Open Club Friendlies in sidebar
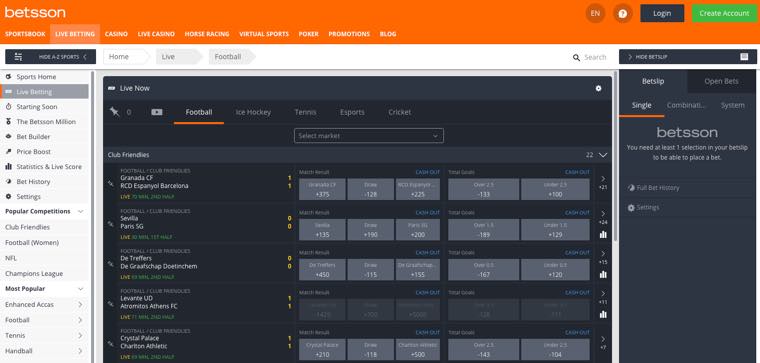Screen dimensions: 760x363 pyautogui.click(x=28, y=227)
